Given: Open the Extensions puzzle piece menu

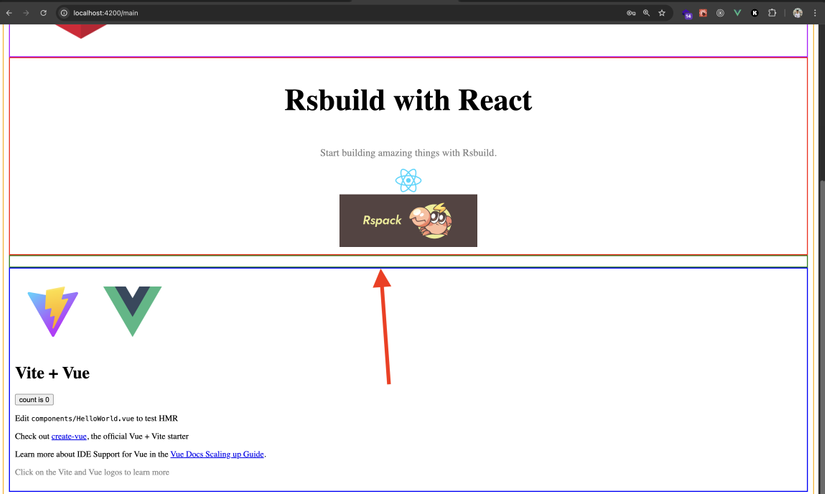Looking at the screenshot, I should 772,13.
